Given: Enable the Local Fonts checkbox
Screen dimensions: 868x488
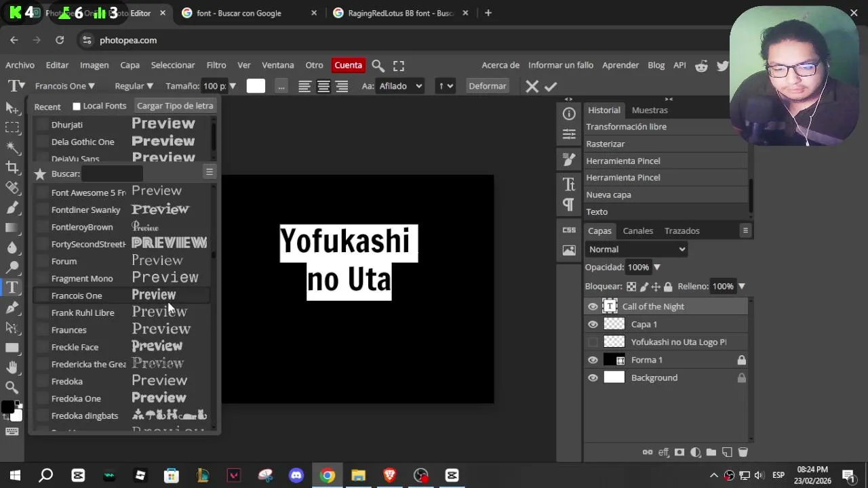Looking at the screenshot, I should click(x=77, y=106).
